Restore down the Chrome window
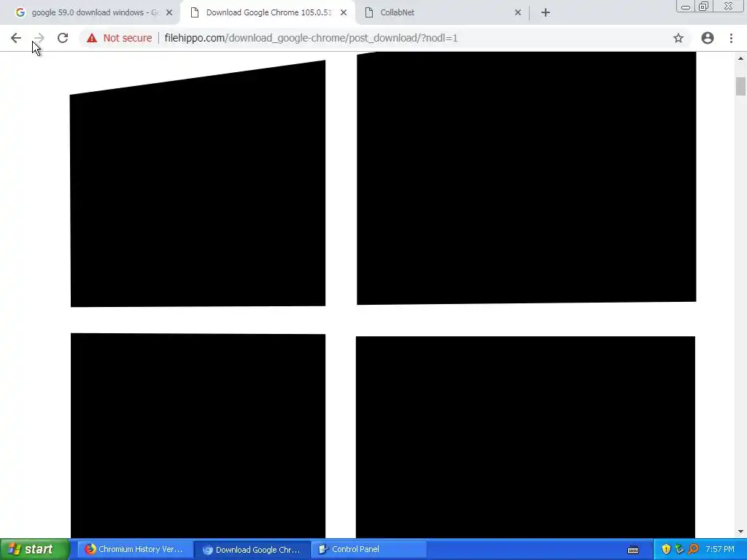The image size is (747, 560). click(x=703, y=6)
